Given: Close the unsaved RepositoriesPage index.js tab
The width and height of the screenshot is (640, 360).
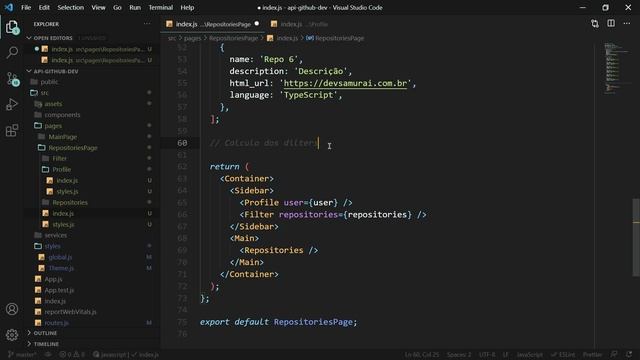Looking at the screenshot, I should 257,24.
